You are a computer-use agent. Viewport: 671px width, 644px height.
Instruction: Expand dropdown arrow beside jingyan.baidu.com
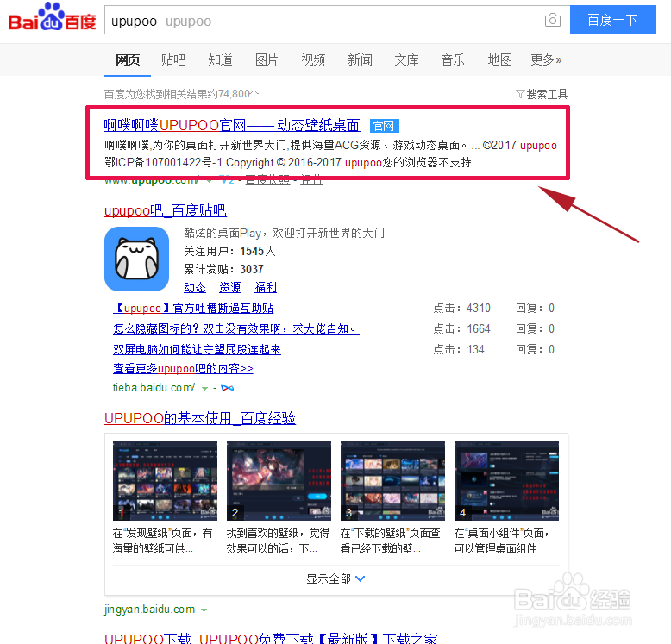point(204,610)
